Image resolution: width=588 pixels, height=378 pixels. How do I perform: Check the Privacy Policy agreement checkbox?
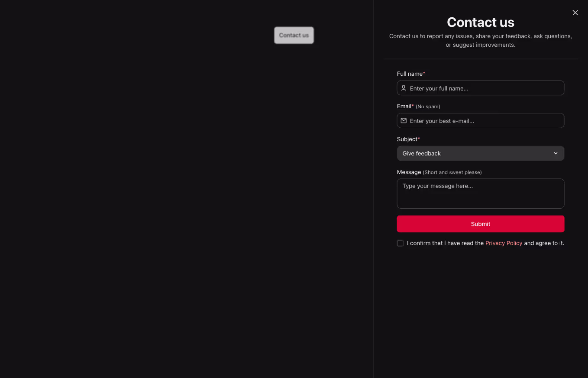400,243
